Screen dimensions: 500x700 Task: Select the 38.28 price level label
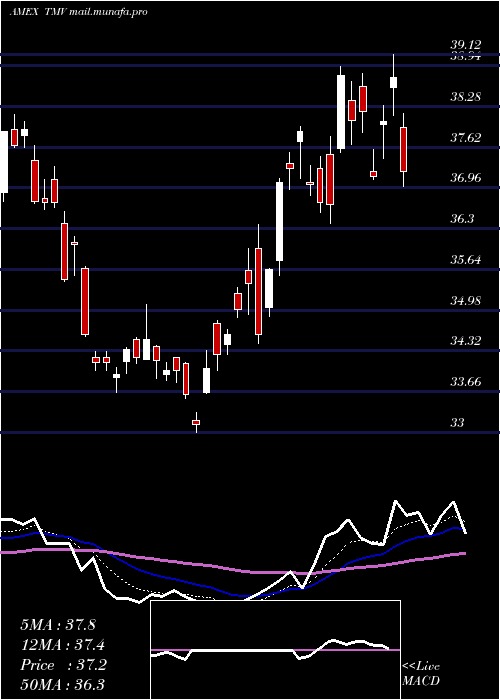point(466,96)
